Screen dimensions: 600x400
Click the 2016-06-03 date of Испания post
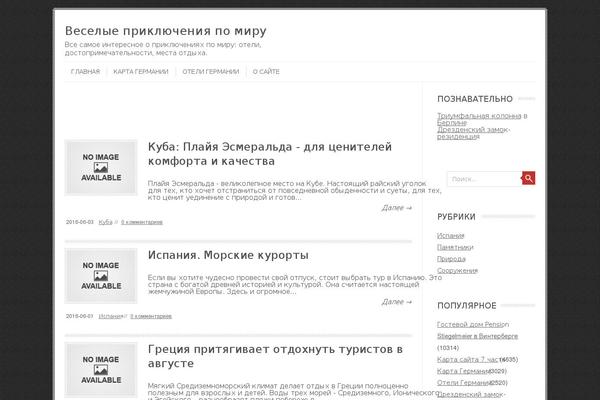pyautogui.click(x=80, y=316)
